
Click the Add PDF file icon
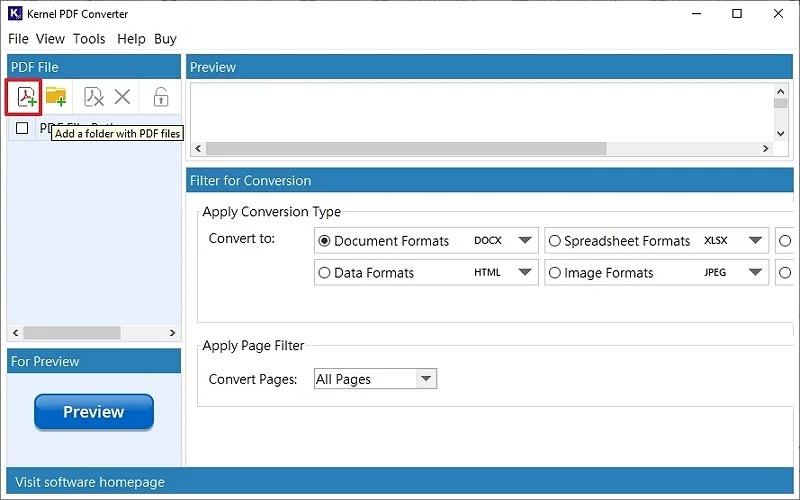point(26,96)
